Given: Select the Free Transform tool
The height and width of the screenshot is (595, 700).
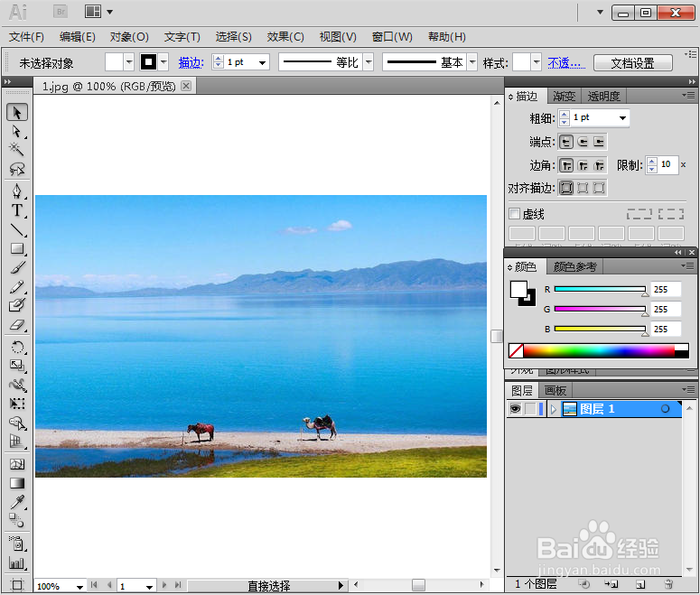Looking at the screenshot, I should pyautogui.click(x=17, y=404).
